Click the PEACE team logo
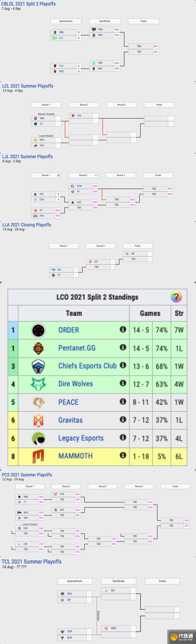The height and width of the screenshot is (644, 196). click(38, 402)
